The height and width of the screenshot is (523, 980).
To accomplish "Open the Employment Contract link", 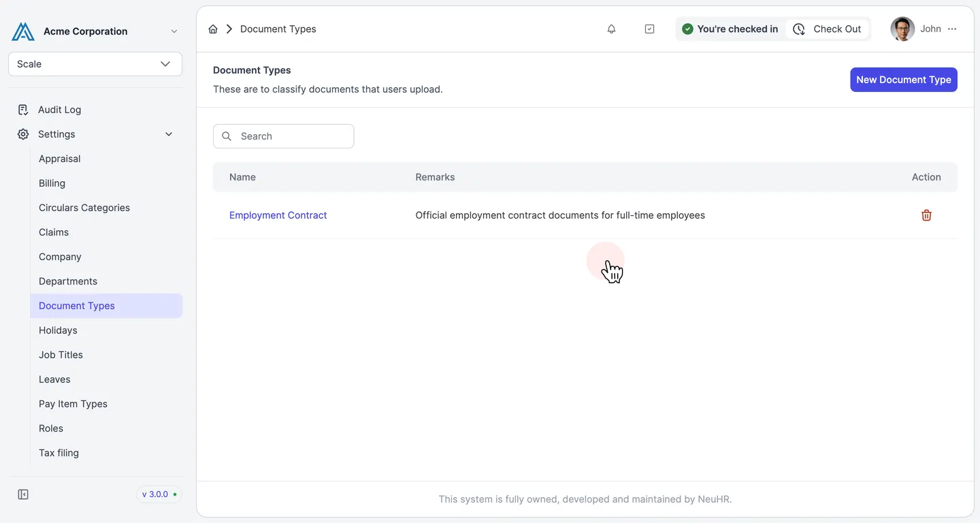I will pyautogui.click(x=278, y=215).
